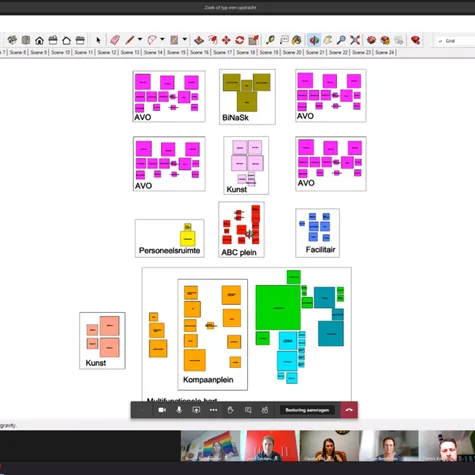Select the Move tool with red arrows
Screen dimensions: 475x475
click(x=226, y=40)
